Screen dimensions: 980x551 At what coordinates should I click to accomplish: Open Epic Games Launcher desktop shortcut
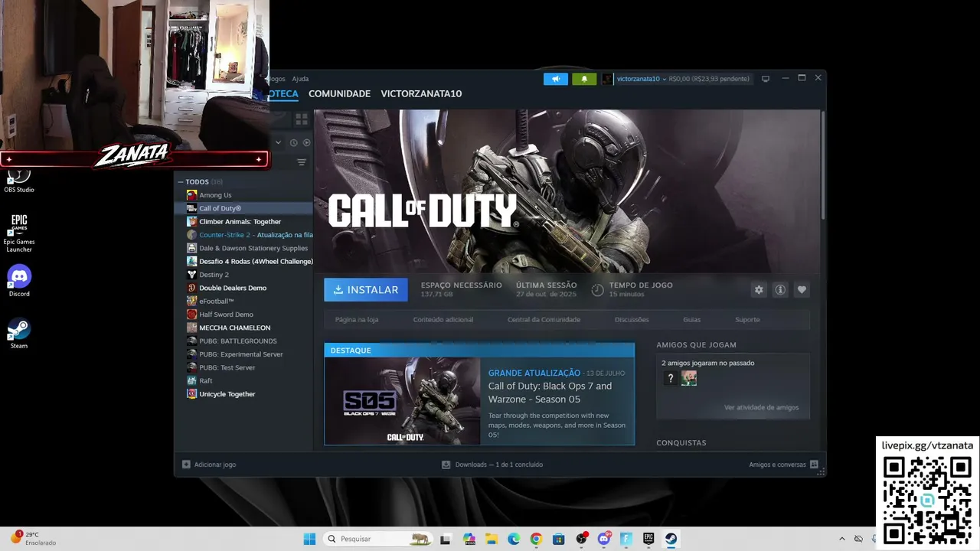pos(19,232)
